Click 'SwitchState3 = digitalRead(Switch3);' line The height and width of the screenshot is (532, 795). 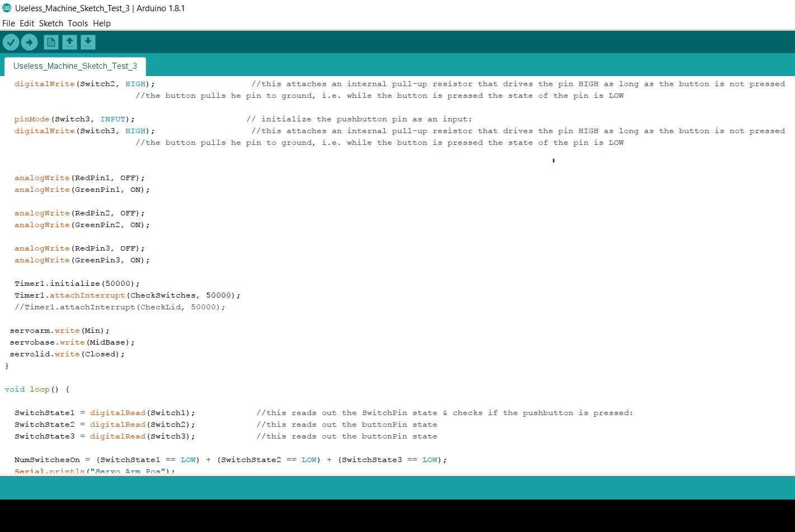coord(105,436)
